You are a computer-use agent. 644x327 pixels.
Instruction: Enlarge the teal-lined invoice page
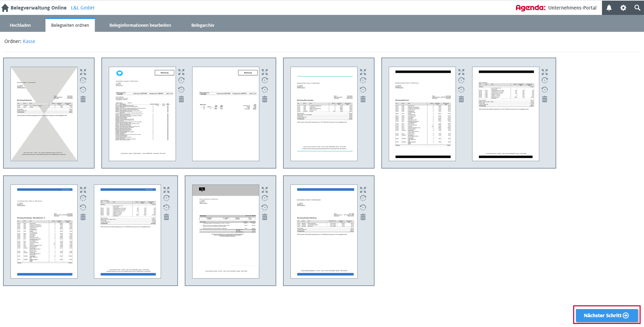(363, 72)
